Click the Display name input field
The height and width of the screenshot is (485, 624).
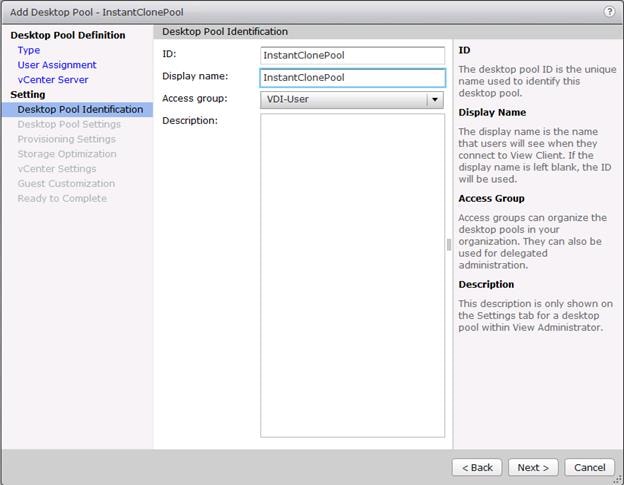[x=352, y=78]
